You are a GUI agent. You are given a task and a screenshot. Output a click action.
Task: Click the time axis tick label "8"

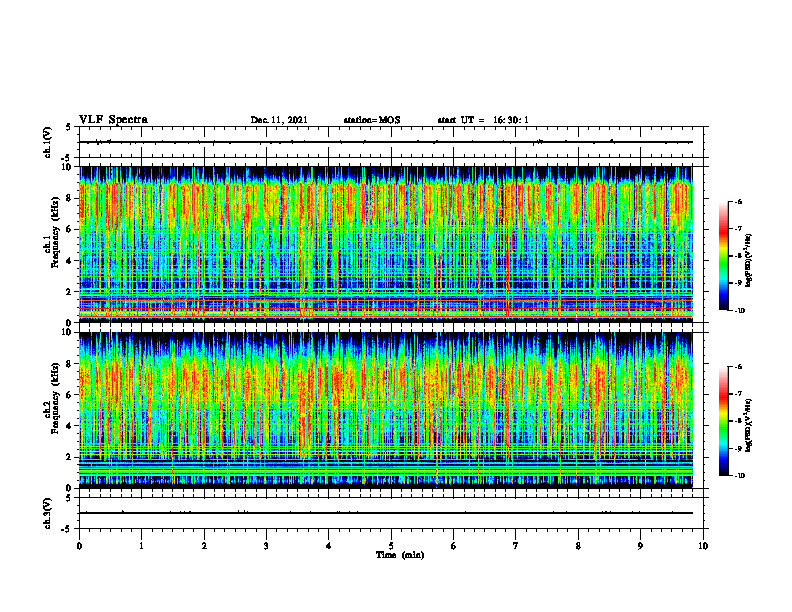[578, 546]
